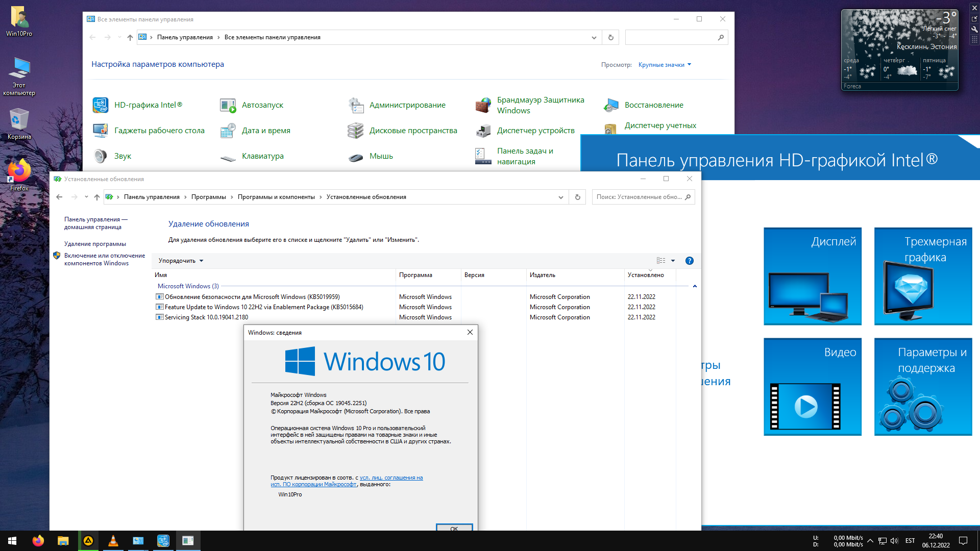Viewport: 980px width, 551px height.
Task: Click the volume icon in system tray
Action: pos(894,541)
